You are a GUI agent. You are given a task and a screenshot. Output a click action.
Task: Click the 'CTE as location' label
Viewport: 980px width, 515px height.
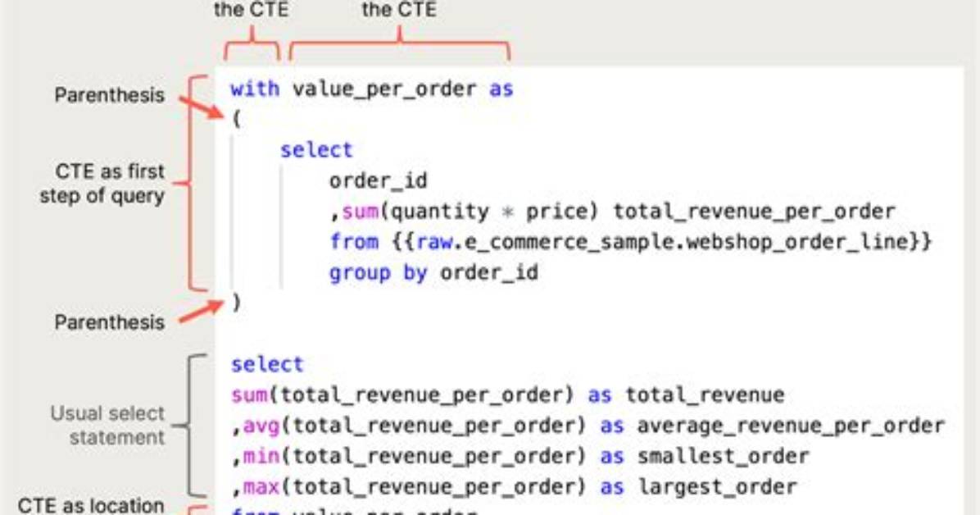pos(91,506)
